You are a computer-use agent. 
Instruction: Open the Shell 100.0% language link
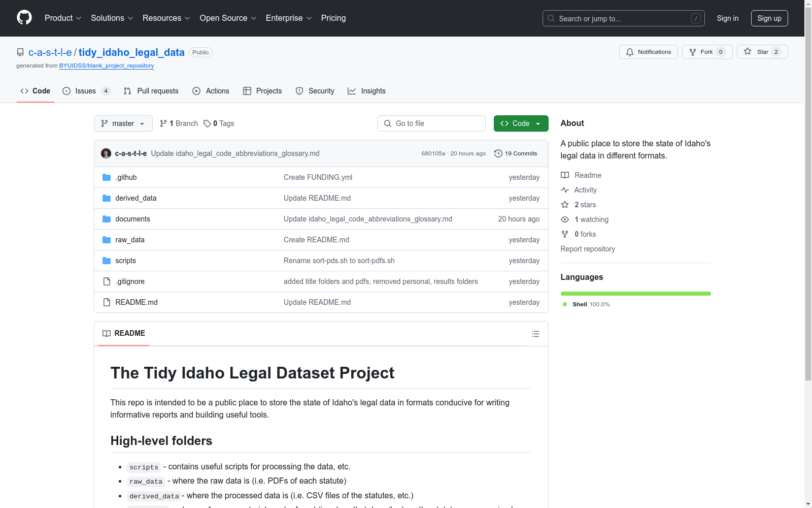click(x=586, y=304)
